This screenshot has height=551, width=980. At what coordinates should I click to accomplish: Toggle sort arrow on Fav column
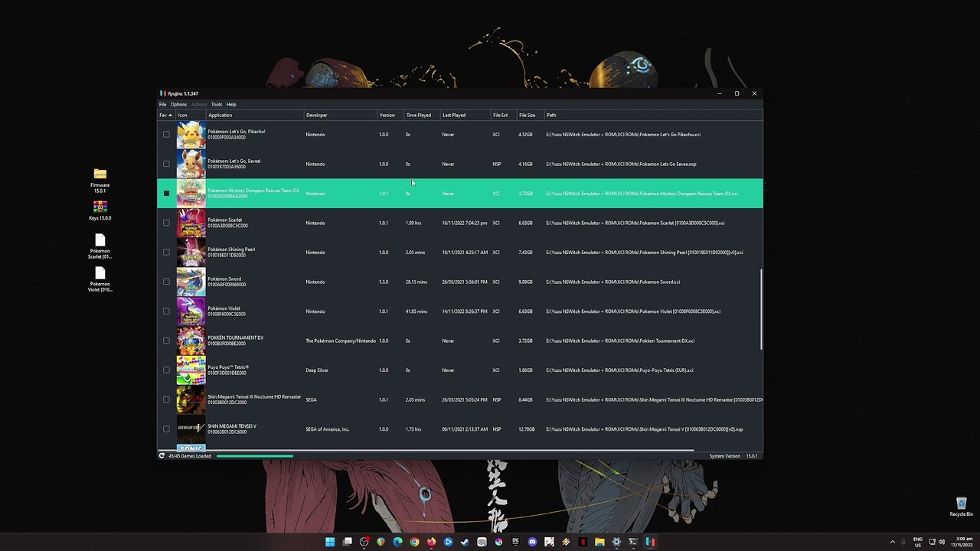click(x=170, y=116)
